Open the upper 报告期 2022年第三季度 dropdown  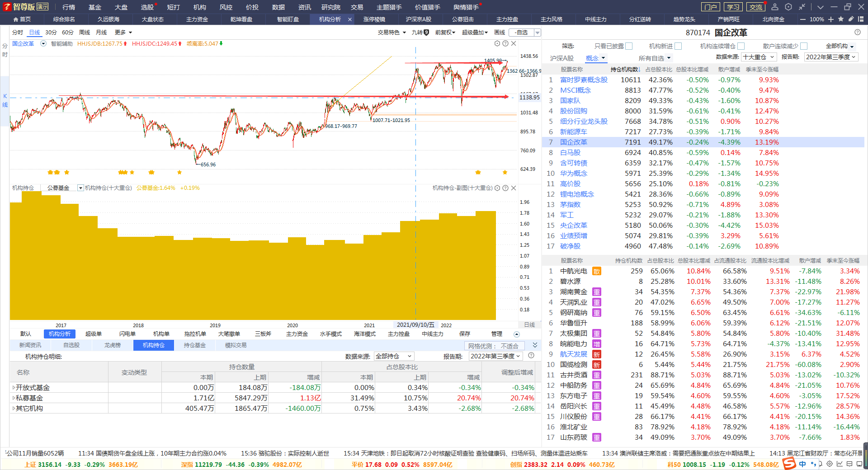[x=831, y=57]
